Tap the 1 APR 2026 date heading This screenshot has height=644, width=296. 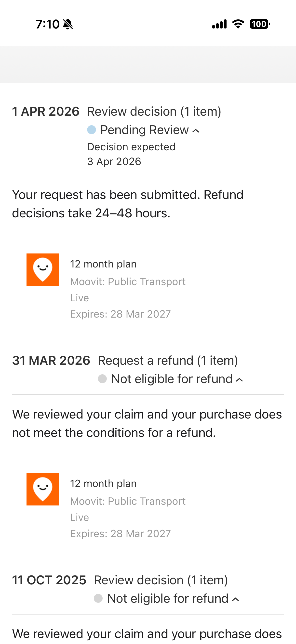(x=46, y=112)
